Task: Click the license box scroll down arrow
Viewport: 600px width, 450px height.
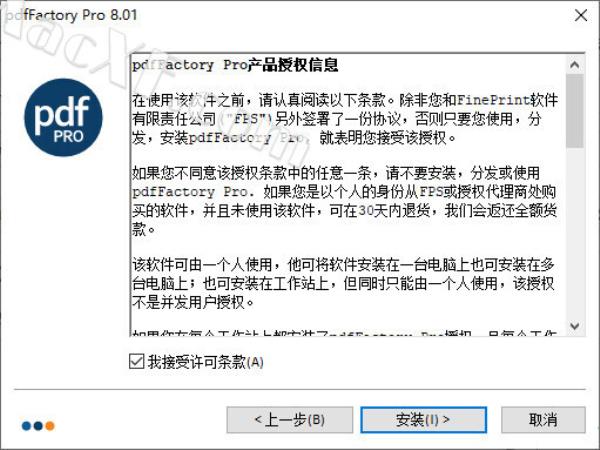Action: [x=574, y=326]
